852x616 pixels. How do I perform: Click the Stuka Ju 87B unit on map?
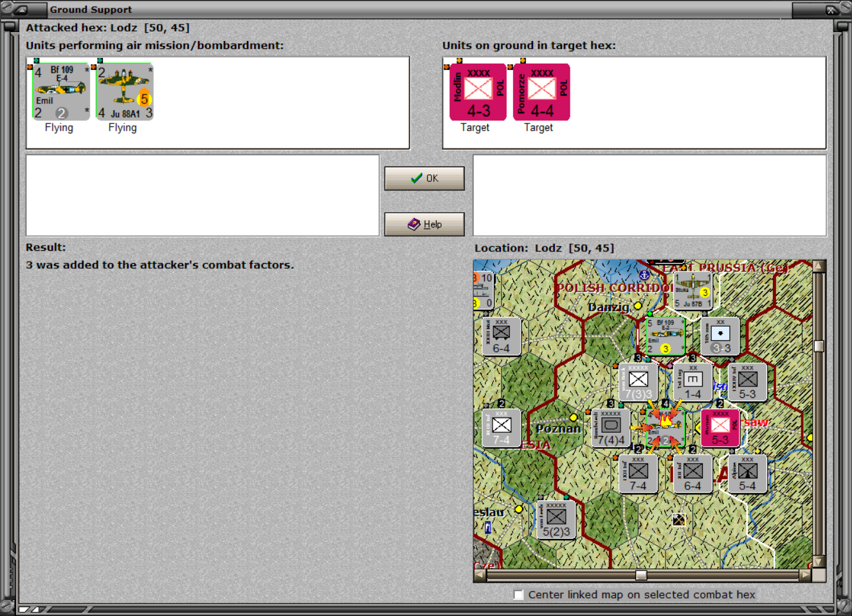(693, 291)
